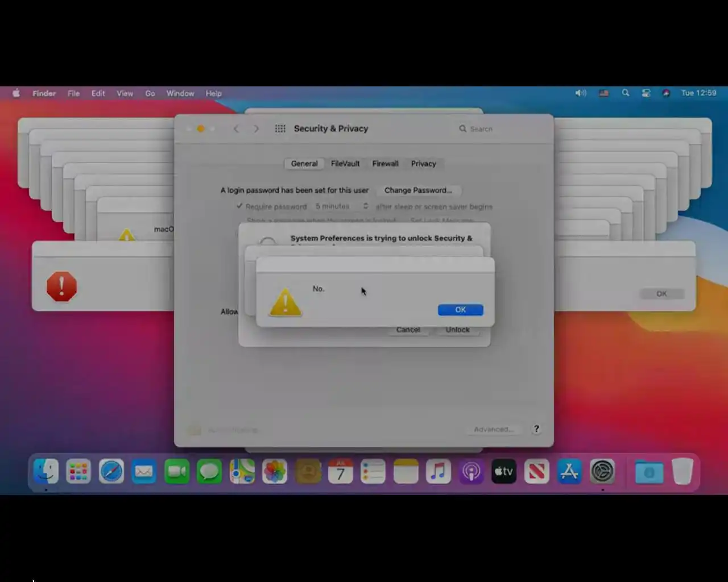This screenshot has width=728, height=582.
Task: Open Apple TV app in Dock
Action: [504, 471]
